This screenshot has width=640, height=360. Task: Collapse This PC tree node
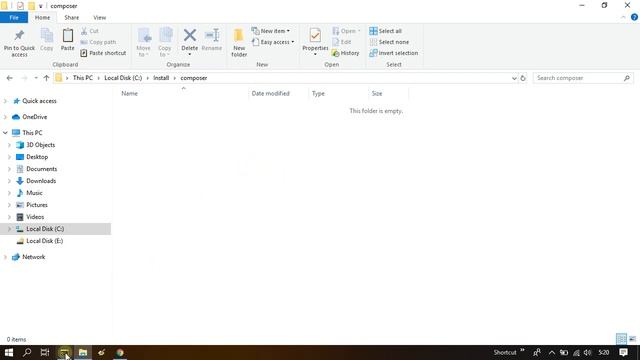pyautogui.click(x=5, y=133)
